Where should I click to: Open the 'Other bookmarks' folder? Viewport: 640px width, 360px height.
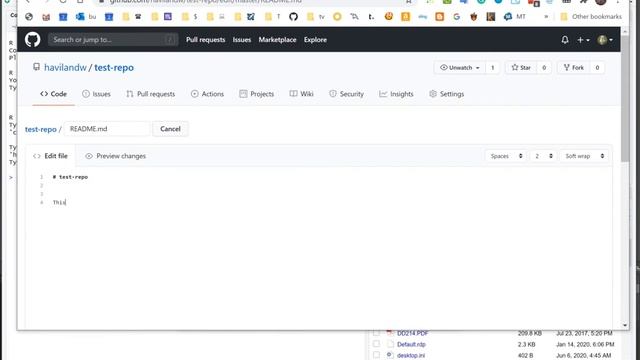coord(591,17)
